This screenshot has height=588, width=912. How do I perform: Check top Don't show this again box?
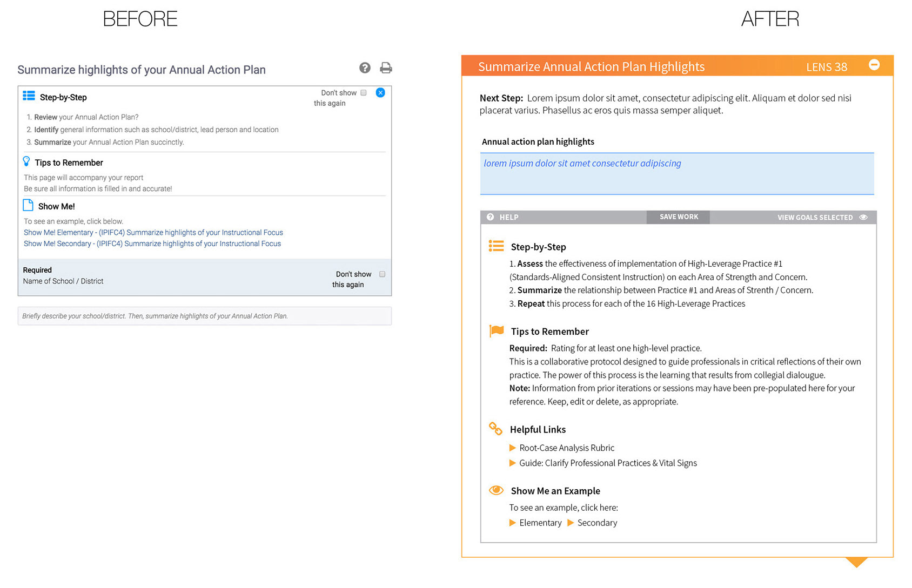pyautogui.click(x=364, y=93)
